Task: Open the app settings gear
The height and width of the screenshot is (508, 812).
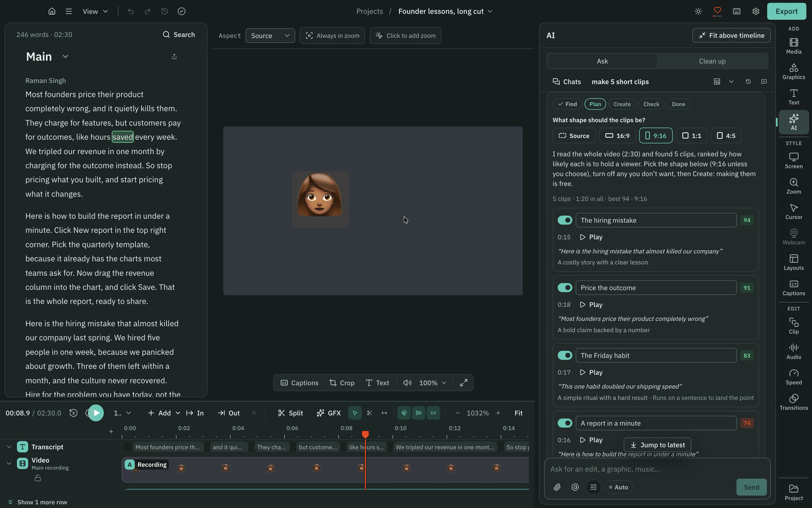Action: point(756,11)
